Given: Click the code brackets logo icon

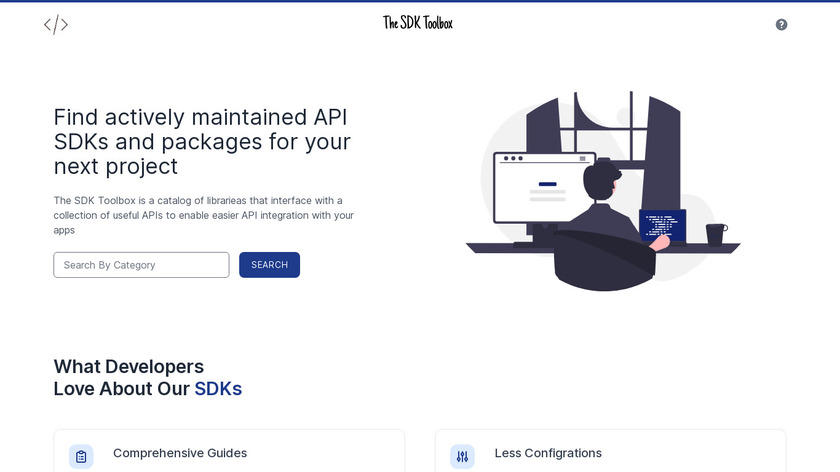Looking at the screenshot, I should pyautogui.click(x=56, y=25).
